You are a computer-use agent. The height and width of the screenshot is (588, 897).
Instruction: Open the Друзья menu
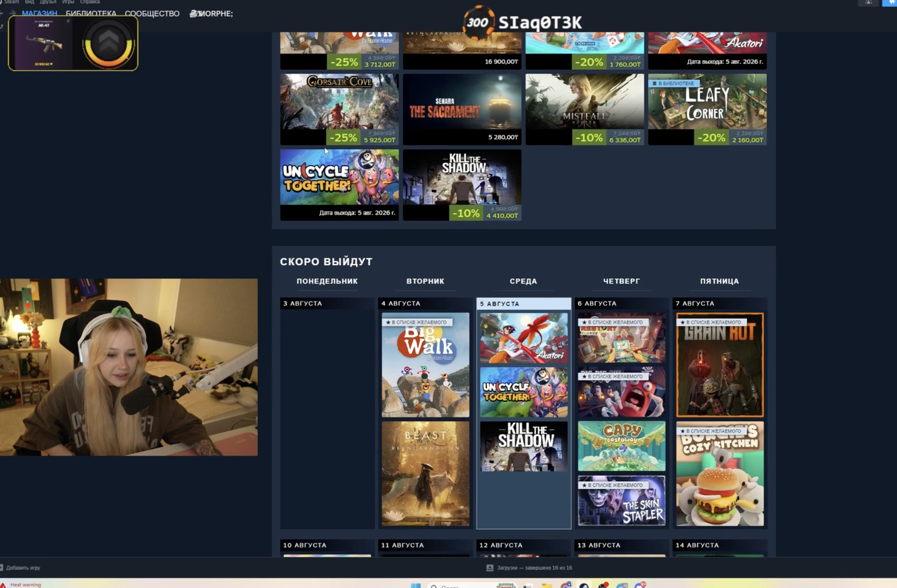(x=48, y=2)
